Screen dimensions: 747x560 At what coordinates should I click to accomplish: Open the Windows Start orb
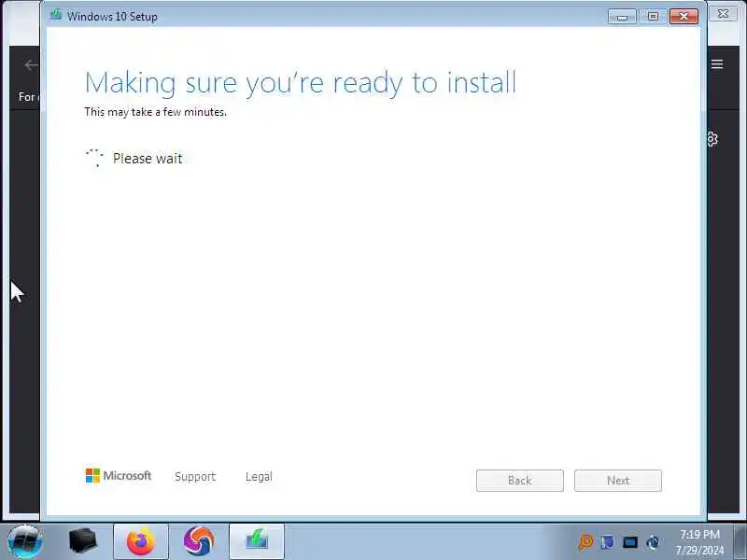pos(25,541)
